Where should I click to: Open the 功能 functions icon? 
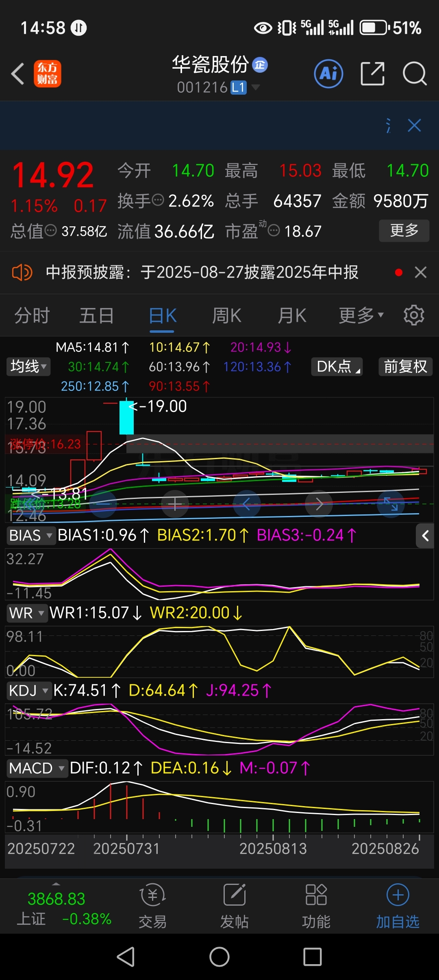[316, 906]
